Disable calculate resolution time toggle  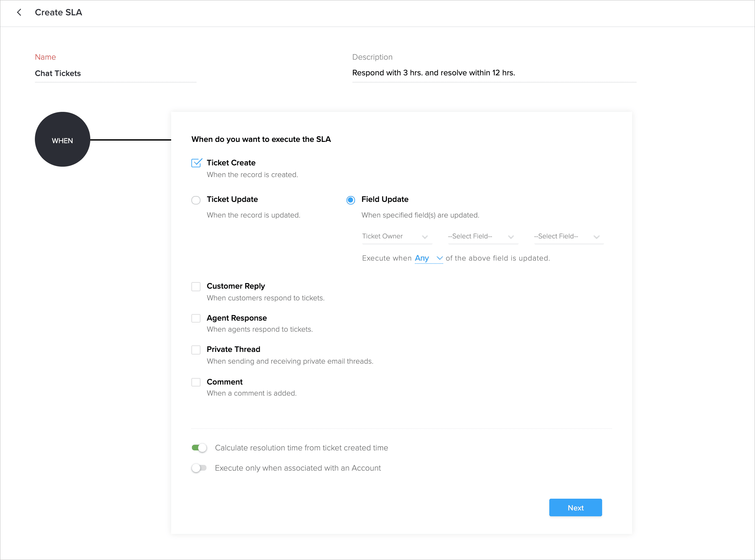(199, 448)
